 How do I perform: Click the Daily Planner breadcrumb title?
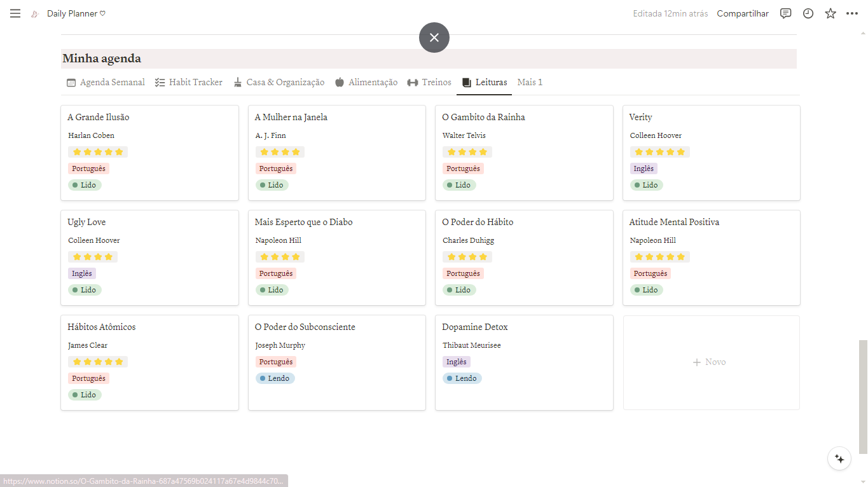76,13
